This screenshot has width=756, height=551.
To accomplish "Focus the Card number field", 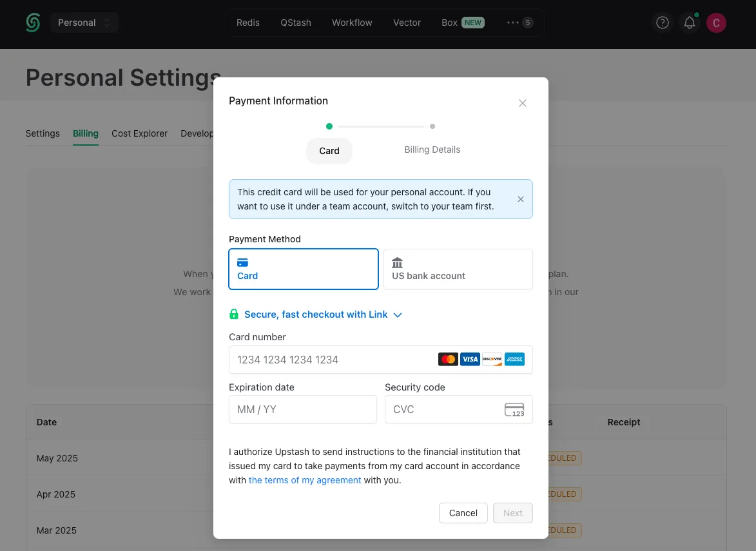I will tap(380, 360).
